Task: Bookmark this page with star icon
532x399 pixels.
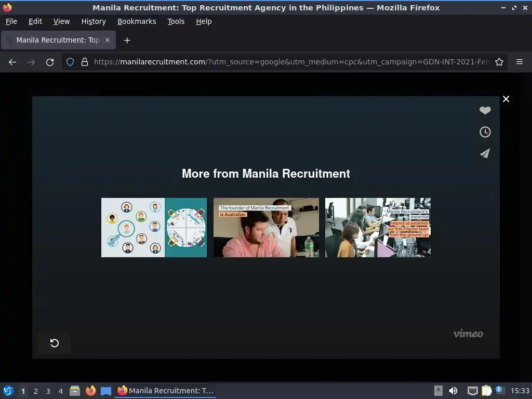Action: pos(499,62)
